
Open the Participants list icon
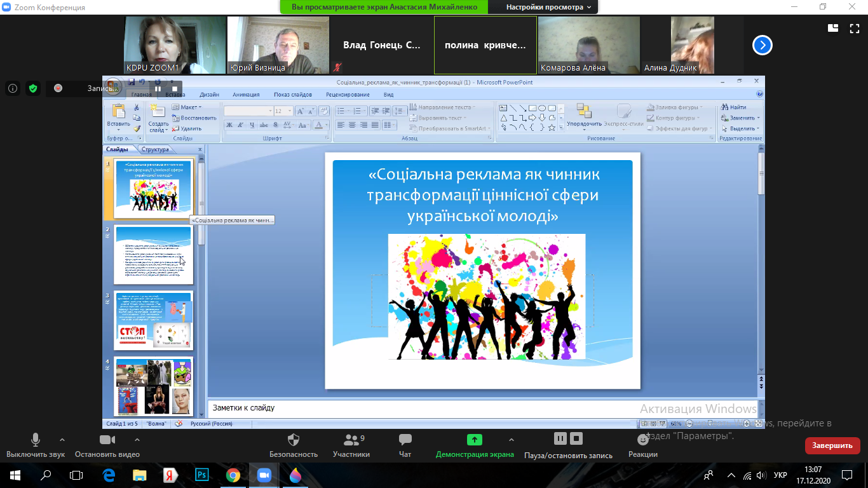point(350,440)
